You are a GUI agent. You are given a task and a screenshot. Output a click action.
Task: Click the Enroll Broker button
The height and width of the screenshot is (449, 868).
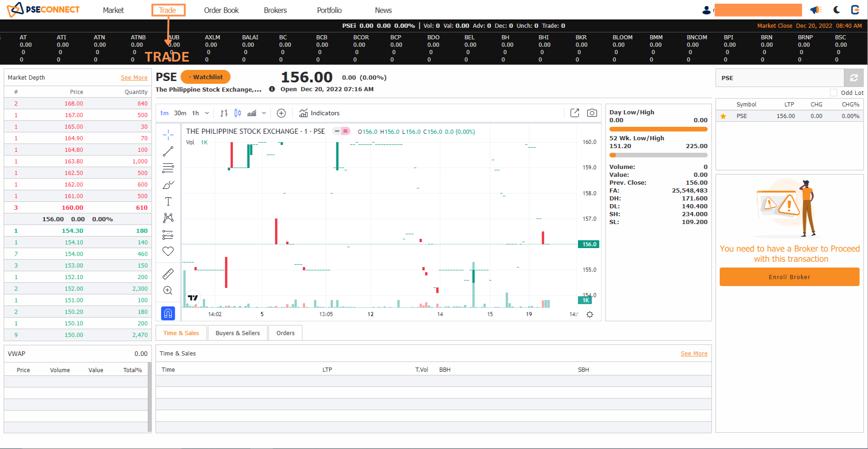tap(789, 276)
